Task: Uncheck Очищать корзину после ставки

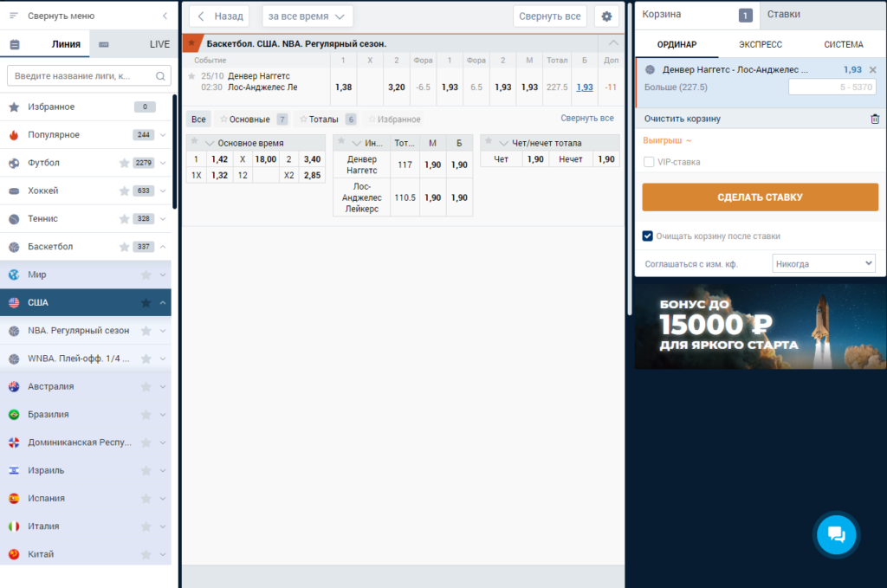Action: coord(648,236)
